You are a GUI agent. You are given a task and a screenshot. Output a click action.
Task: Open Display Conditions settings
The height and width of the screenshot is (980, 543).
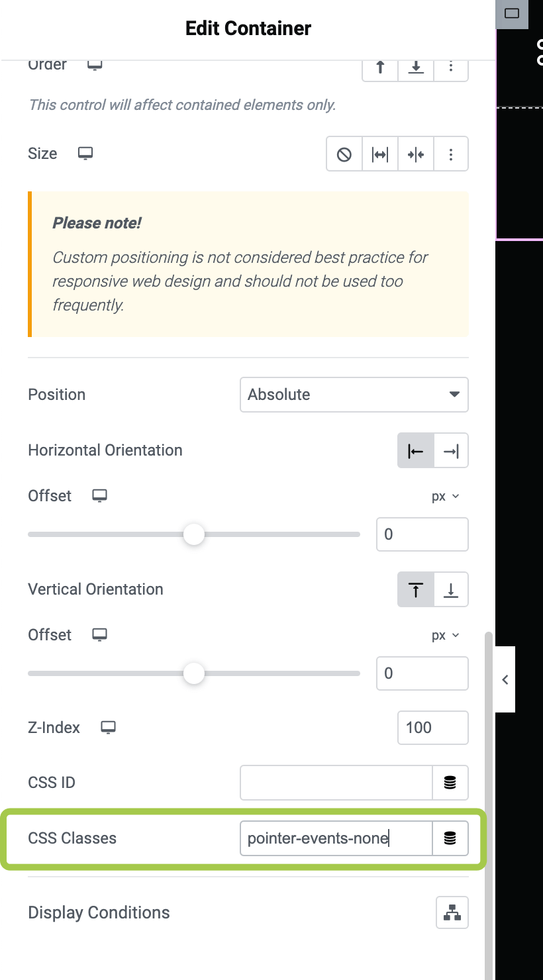click(452, 912)
